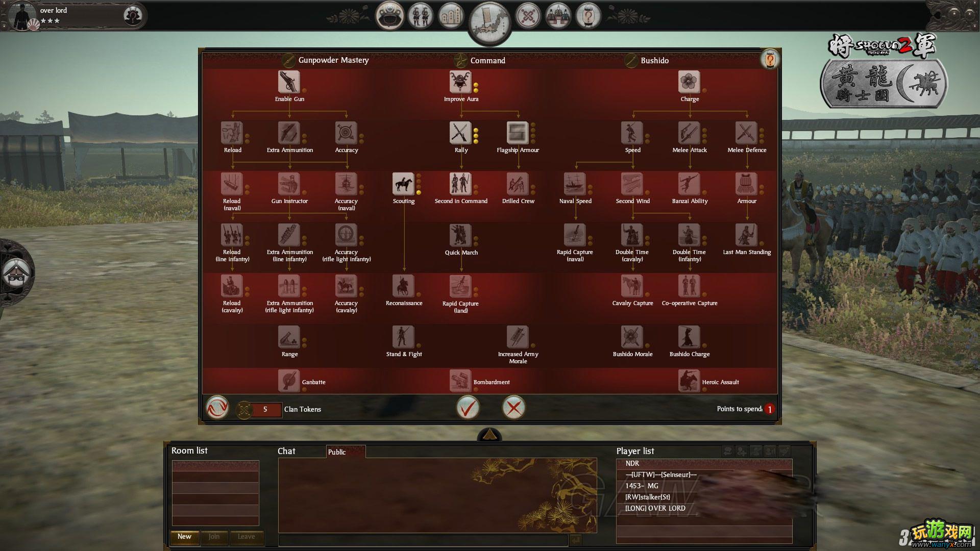Screen dimensions: 980x551
Task: Select Extra Ammunition (rifle light infantry) skill
Action: tap(289, 286)
